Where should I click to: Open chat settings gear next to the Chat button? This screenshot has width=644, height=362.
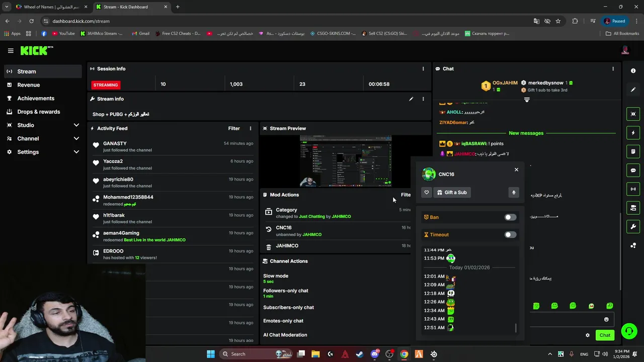point(587,335)
